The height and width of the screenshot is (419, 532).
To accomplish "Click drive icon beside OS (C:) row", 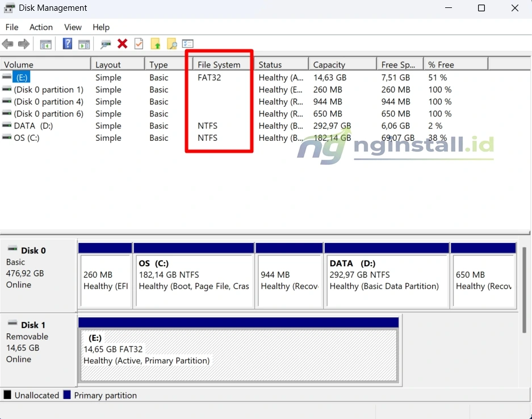I will pos(7,137).
